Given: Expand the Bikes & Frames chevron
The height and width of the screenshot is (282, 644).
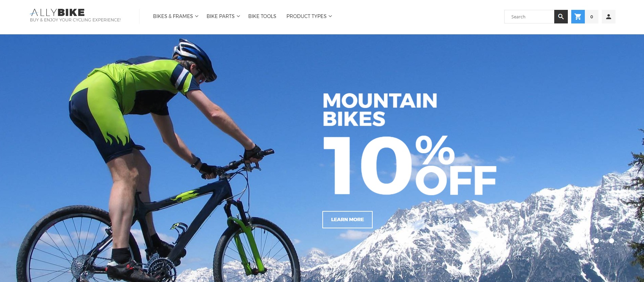Looking at the screenshot, I should click(x=197, y=16).
